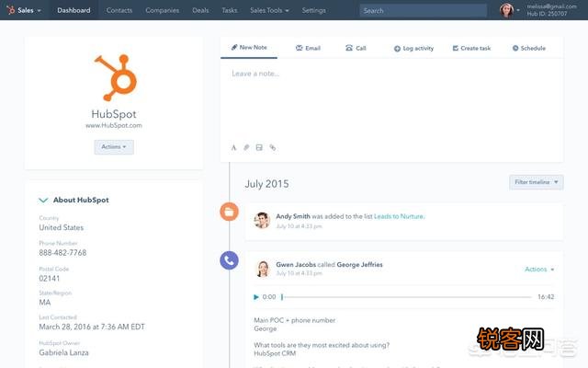Click the phone number 888-482-7768
This screenshot has height=368, width=588.
62,253
